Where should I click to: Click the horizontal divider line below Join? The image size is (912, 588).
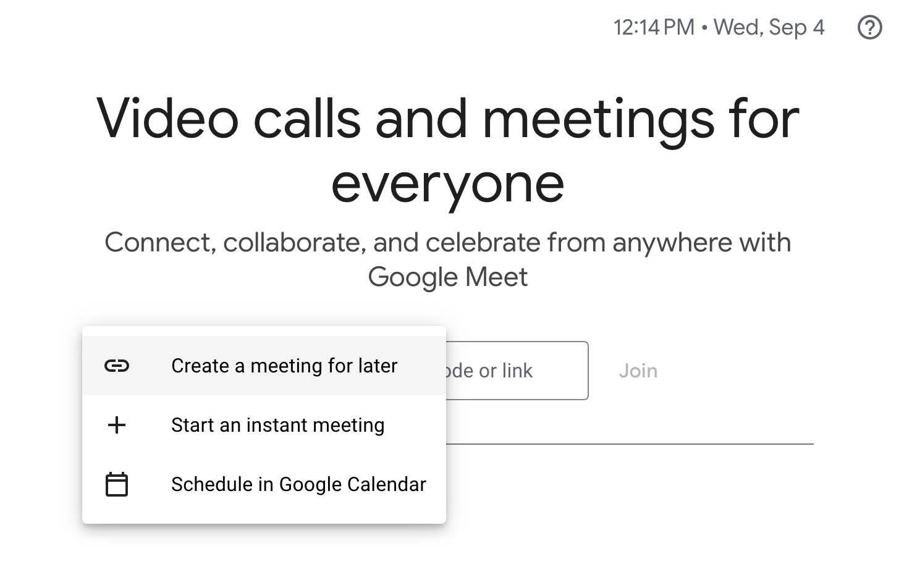(x=630, y=443)
